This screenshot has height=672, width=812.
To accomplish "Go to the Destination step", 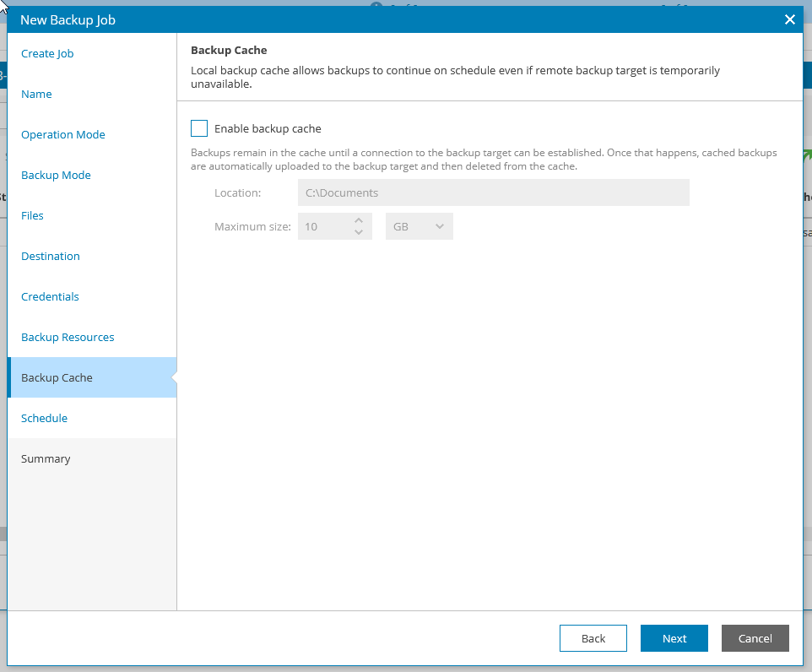I will point(51,256).
